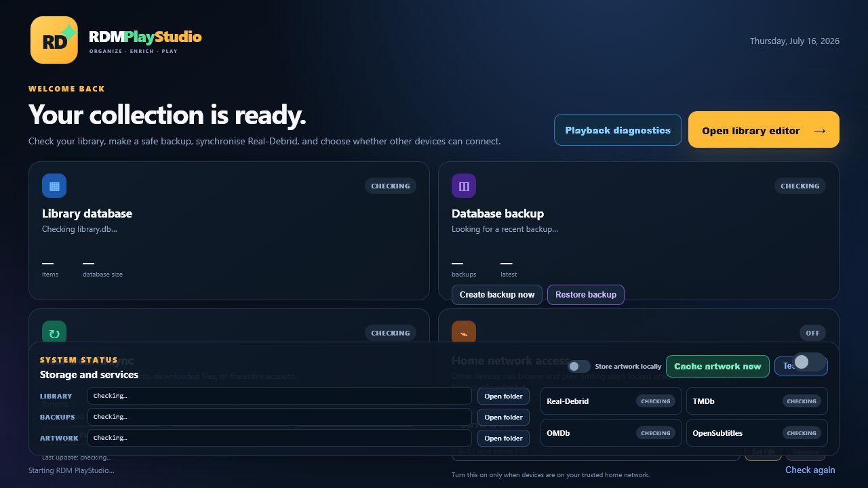Click the Library path field
This screenshot has width=868, height=488.
pyautogui.click(x=279, y=396)
